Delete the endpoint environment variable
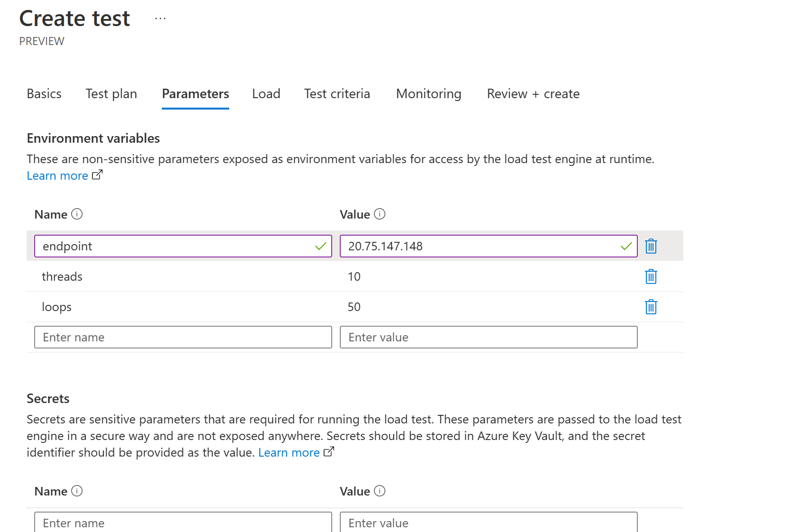The image size is (802, 532). coord(651,246)
